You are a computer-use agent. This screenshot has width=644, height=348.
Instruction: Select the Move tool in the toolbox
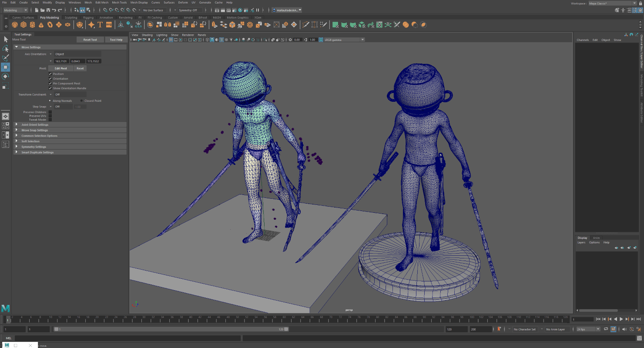(x=6, y=67)
